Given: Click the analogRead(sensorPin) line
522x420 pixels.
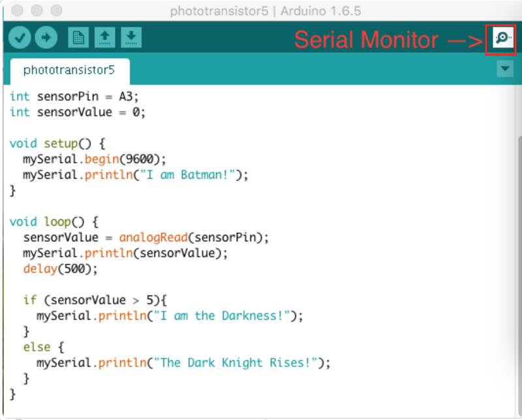Looking at the screenshot, I should [x=146, y=237].
